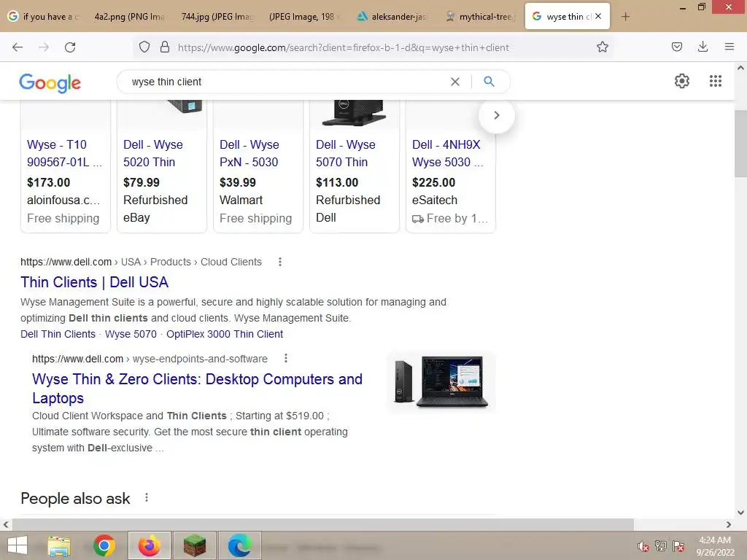Switch to mythical-tree tab
The image size is (747, 560).
479,17
